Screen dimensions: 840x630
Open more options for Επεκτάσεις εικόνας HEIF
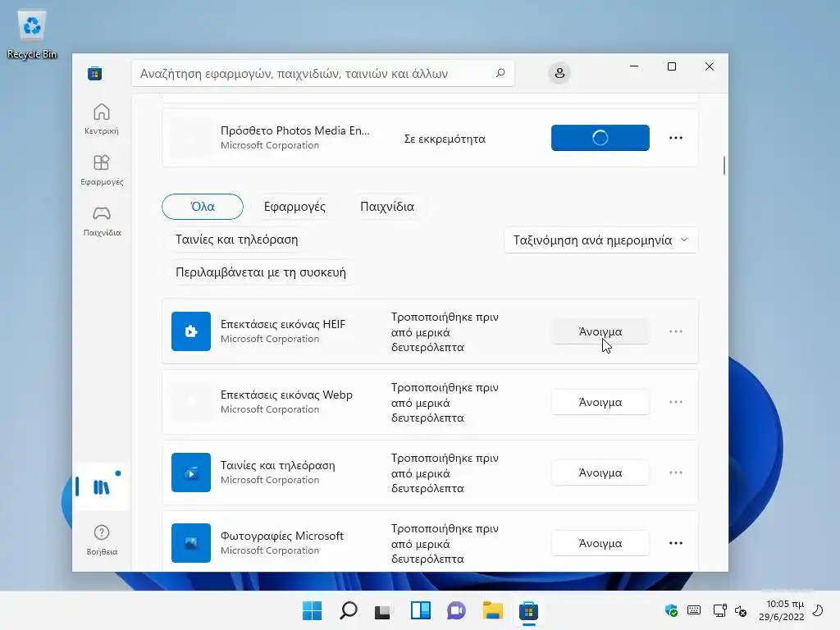click(x=676, y=331)
